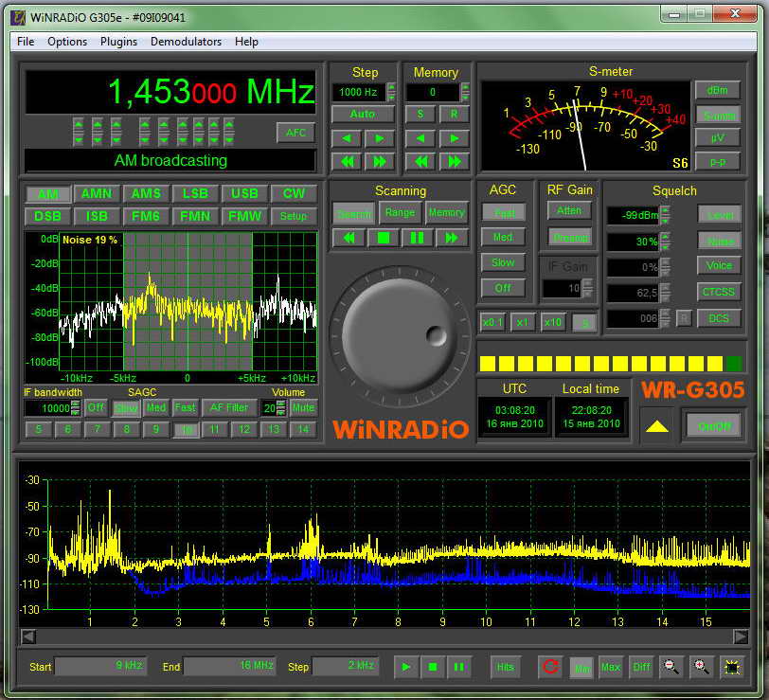Set S-meter units to dBm
769x700 pixels.
point(717,91)
